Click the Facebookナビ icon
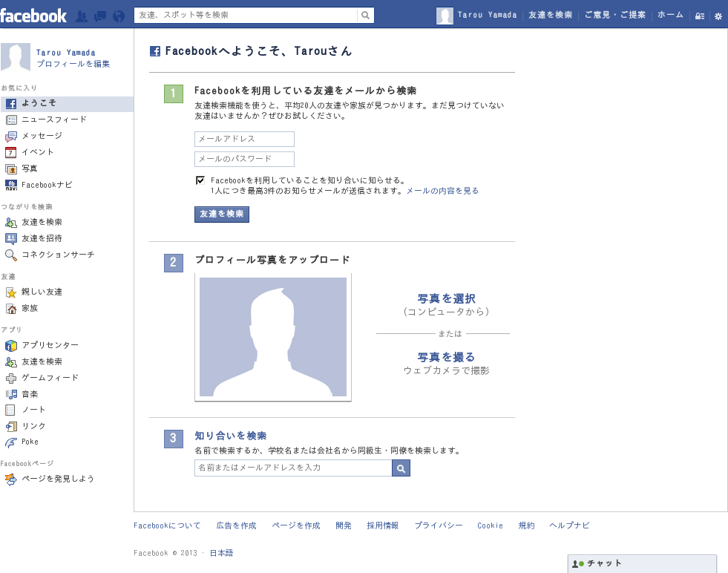Screen dimensions: 728x573 pos(11,185)
